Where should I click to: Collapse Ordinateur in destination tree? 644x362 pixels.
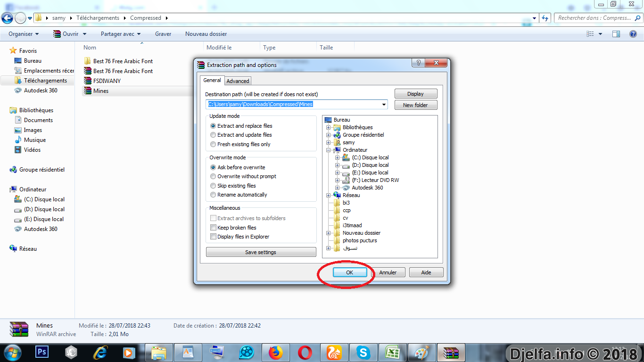(328, 150)
